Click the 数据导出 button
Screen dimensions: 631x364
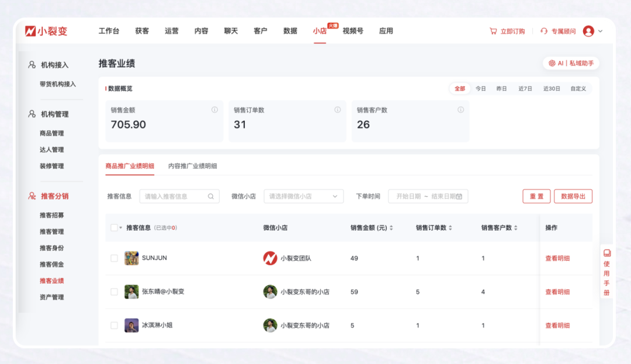[574, 196]
